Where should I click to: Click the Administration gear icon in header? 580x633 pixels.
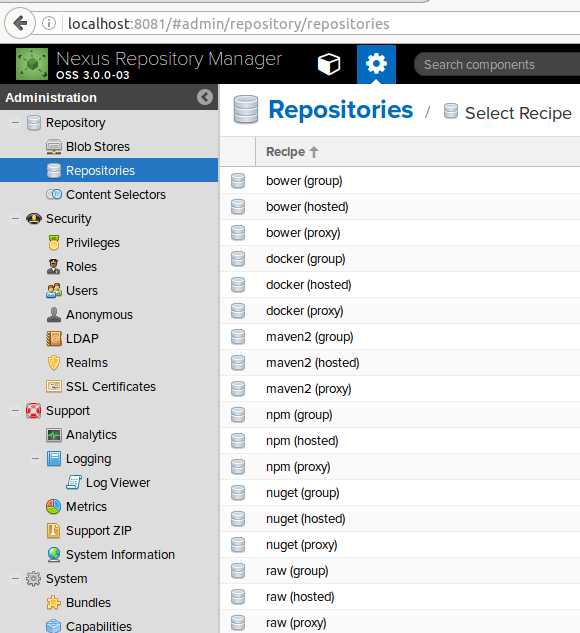376,64
